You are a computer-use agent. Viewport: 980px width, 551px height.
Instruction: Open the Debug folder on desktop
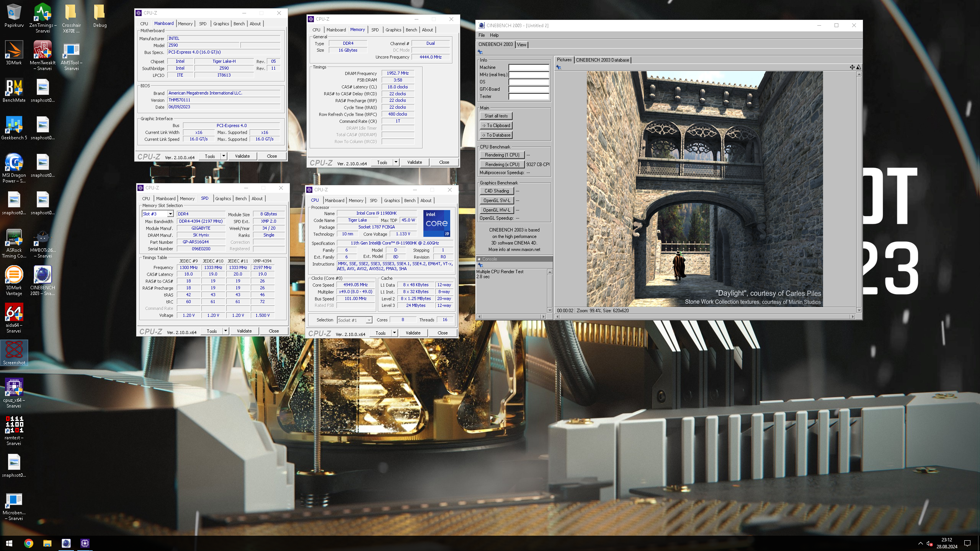tap(100, 16)
